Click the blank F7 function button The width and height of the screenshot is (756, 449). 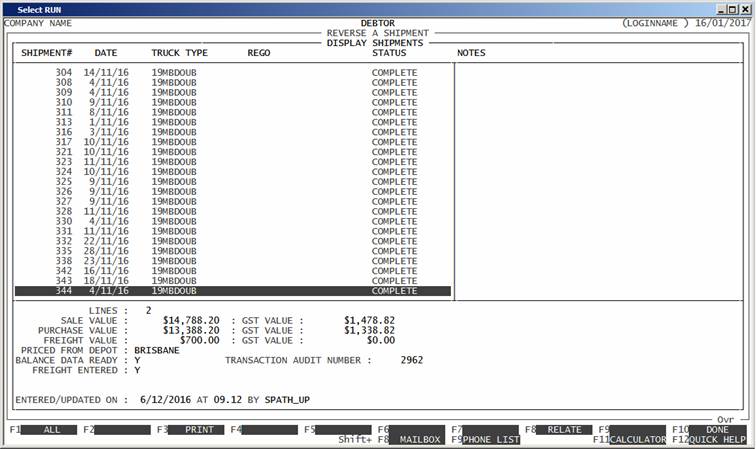point(491,430)
